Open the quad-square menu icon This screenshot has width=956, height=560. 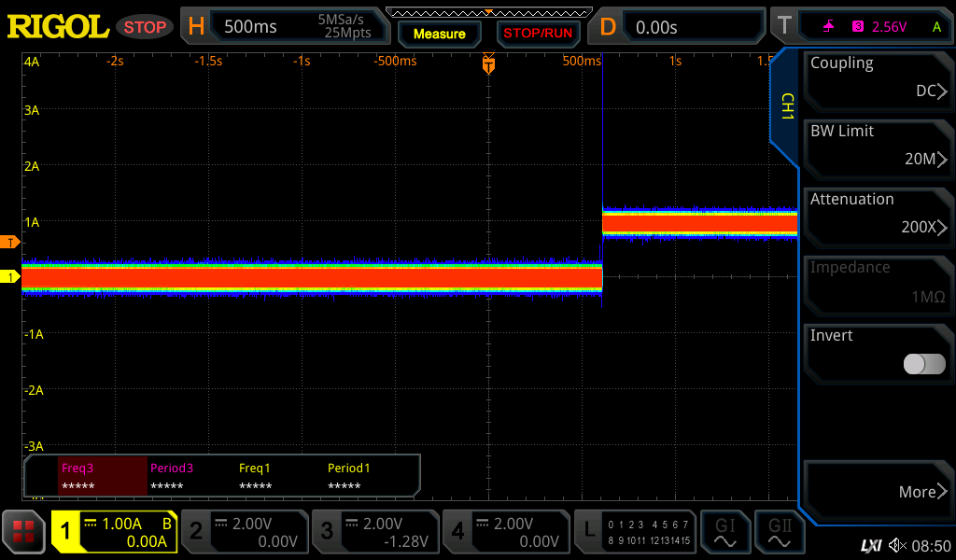23,532
